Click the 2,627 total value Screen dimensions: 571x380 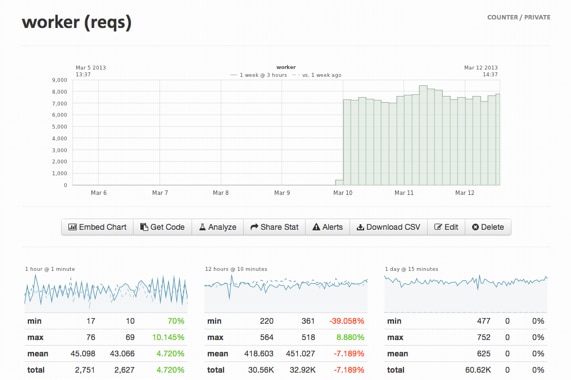[124, 370]
